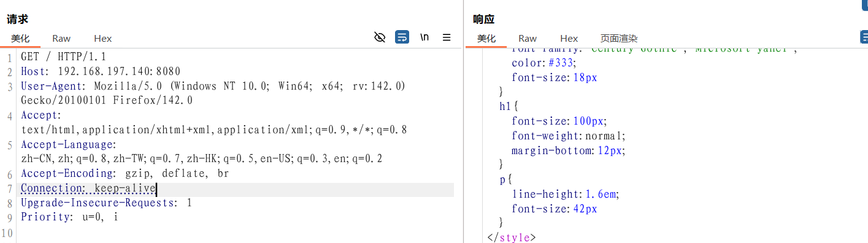Click the 'h1{' selector in response
868x243 pixels.
[509, 106]
